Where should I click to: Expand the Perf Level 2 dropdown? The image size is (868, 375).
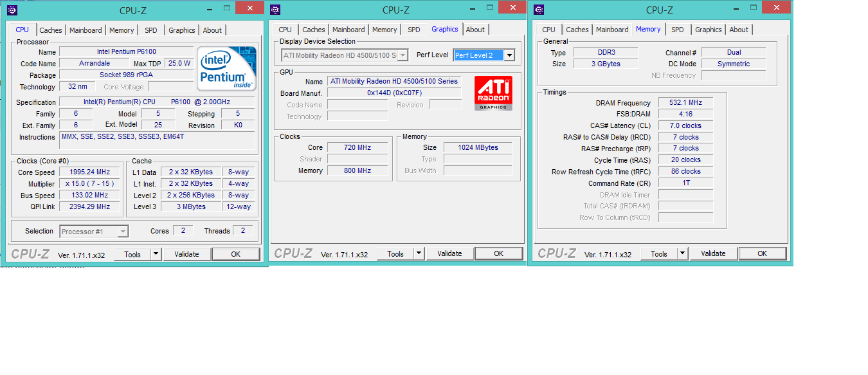coord(509,55)
